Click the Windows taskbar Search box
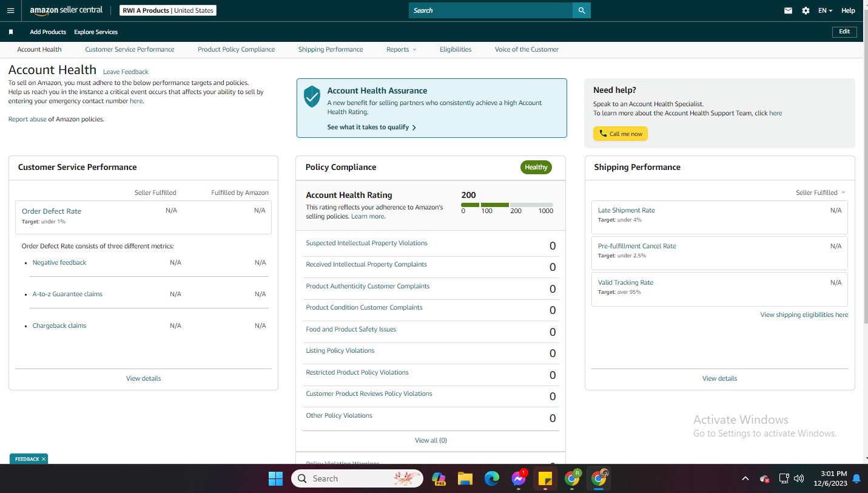The height and width of the screenshot is (493, 868). 358,478
